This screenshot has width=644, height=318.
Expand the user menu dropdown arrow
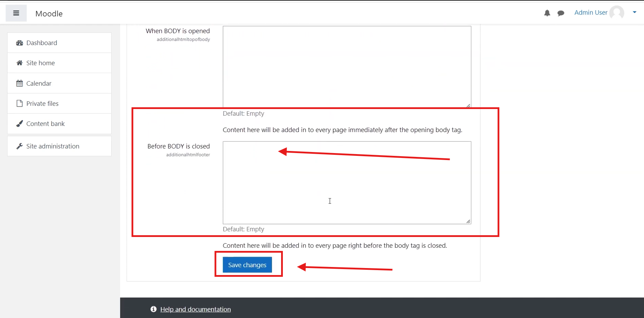[x=635, y=13]
